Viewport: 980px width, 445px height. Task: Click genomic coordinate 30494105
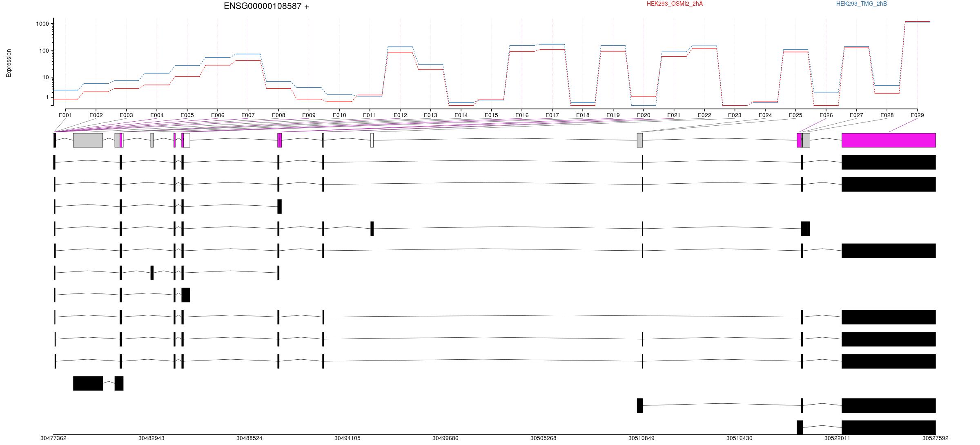pyautogui.click(x=347, y=438)
